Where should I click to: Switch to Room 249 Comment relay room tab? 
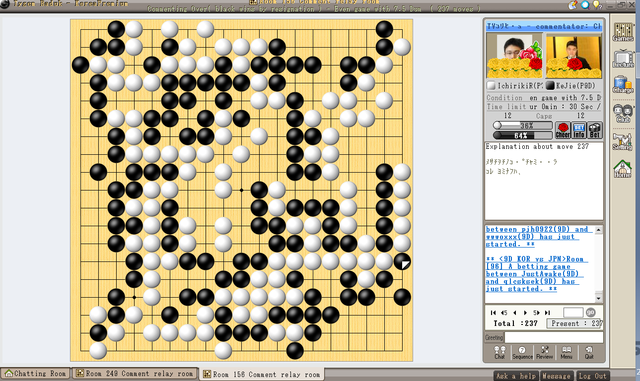coord(135,373)
